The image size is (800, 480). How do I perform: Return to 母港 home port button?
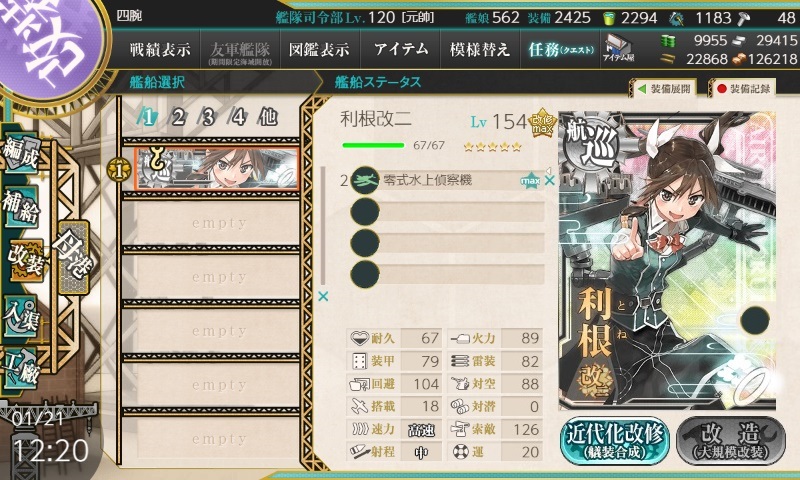(74, 256)
